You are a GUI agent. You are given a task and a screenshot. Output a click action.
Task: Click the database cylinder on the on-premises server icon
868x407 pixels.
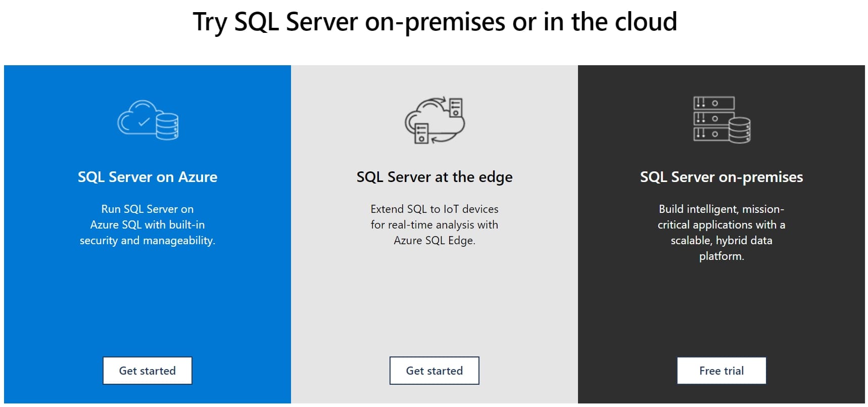tap(740, 130)
